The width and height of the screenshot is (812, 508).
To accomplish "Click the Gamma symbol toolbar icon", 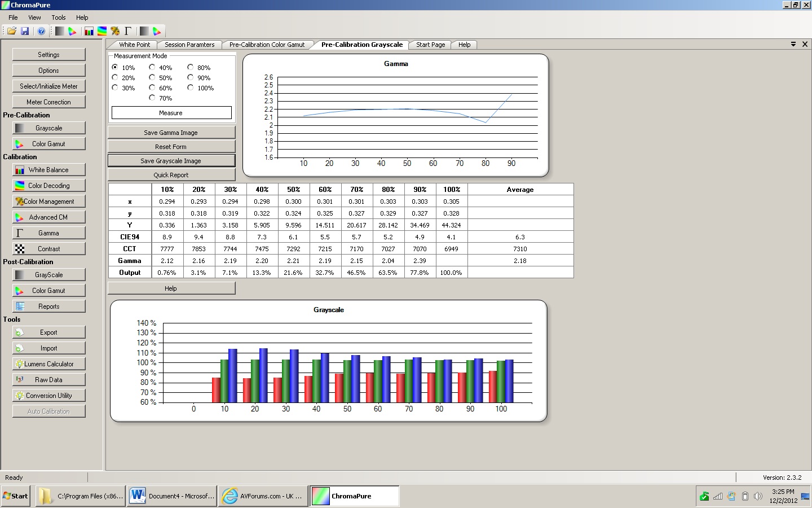I will point(128,31).
